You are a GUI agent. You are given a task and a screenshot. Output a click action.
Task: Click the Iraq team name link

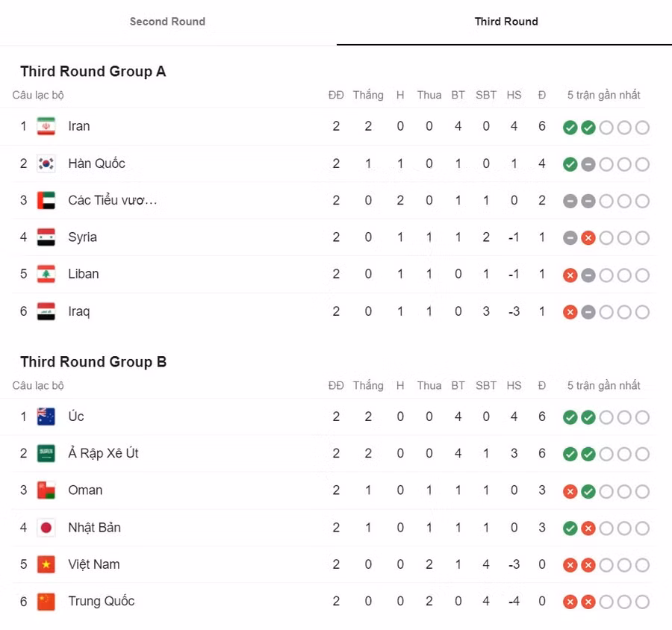(x=78, y=311)
